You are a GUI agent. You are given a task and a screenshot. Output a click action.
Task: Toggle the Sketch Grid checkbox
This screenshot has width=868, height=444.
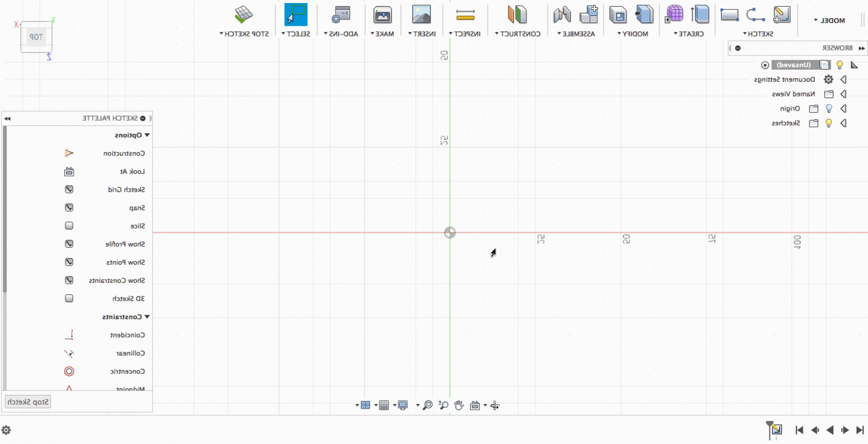69,189
